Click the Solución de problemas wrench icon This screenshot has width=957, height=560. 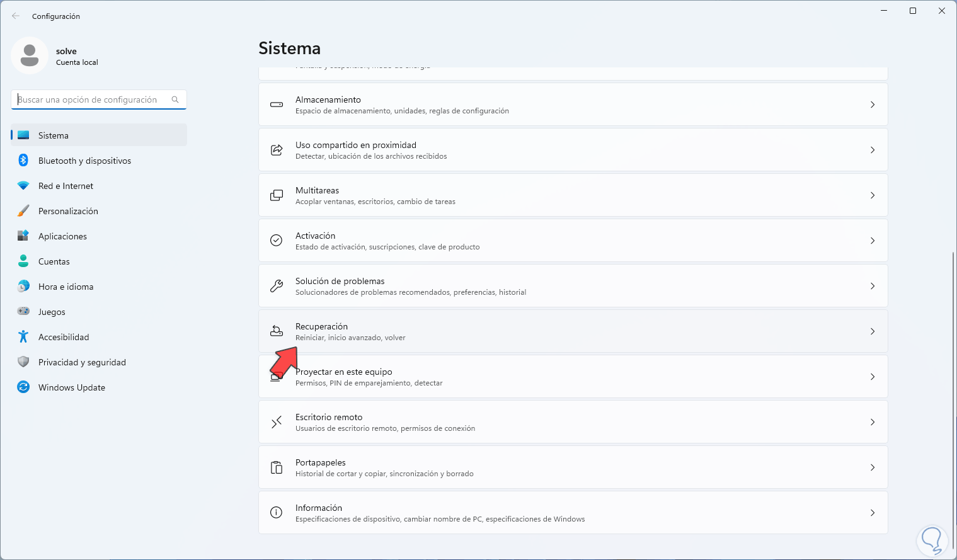click(x=277, y=286)
